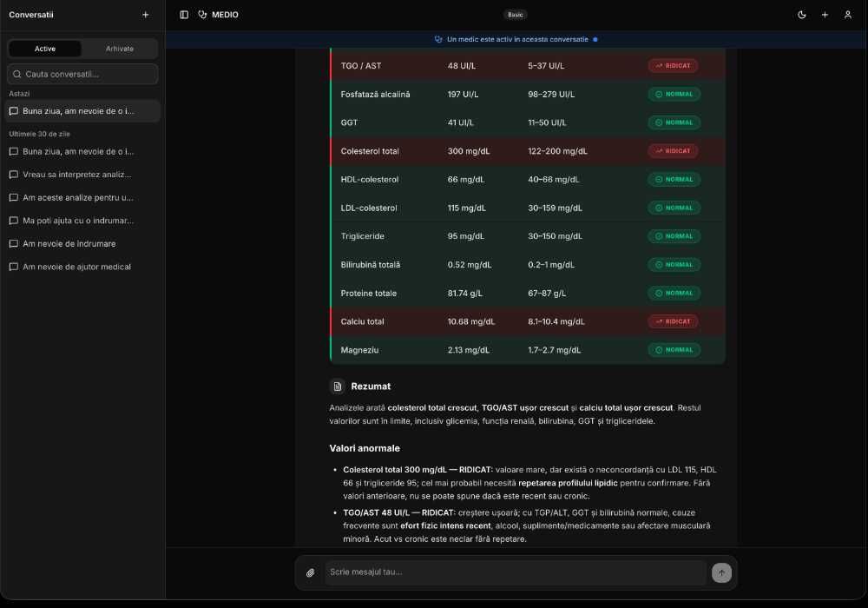Click the 'TGO / AST' row label
The image size is (868, 608).
[361, 66]
